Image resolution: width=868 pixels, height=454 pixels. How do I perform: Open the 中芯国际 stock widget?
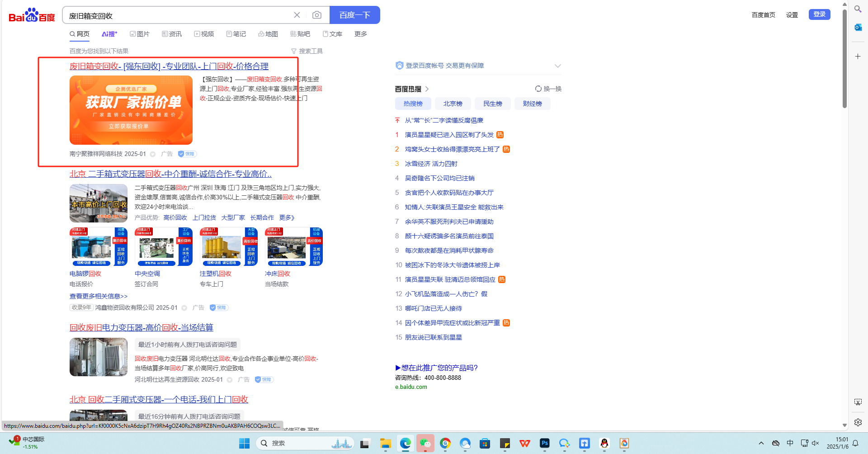pyautogui.click(x=27, y=443)
